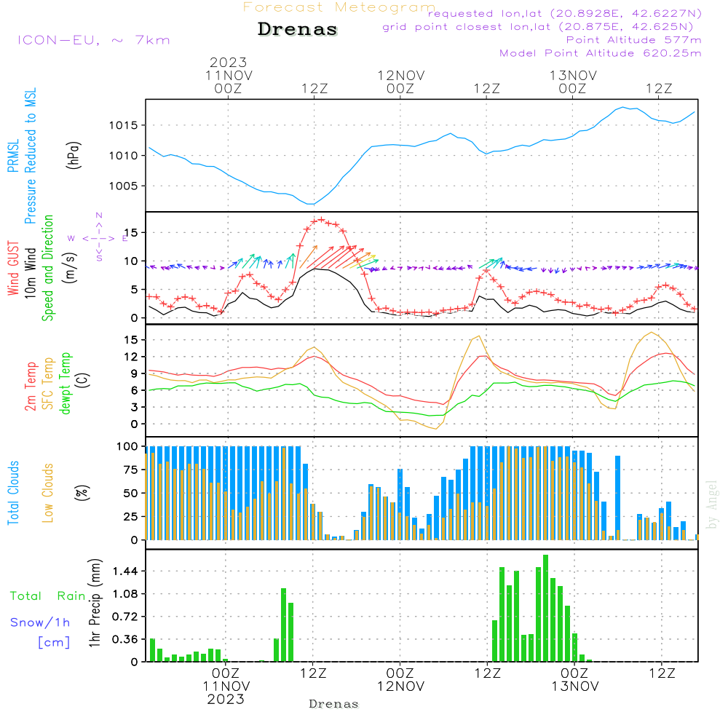Viewport: 728px width, 728px height.
Task: Click the red Wind GUST legend label
Action: click(x=12, y=269)
